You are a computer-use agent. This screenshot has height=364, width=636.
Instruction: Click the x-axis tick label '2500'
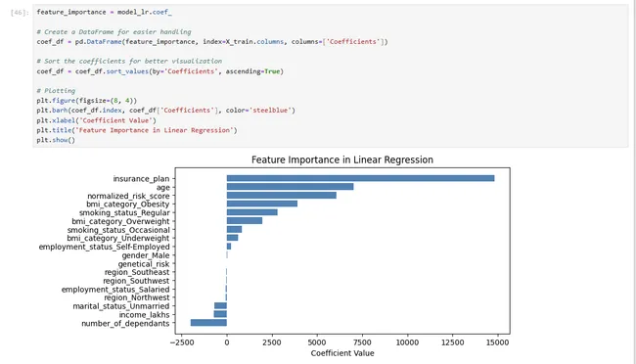pyautogui.click(x=272, y=342)
